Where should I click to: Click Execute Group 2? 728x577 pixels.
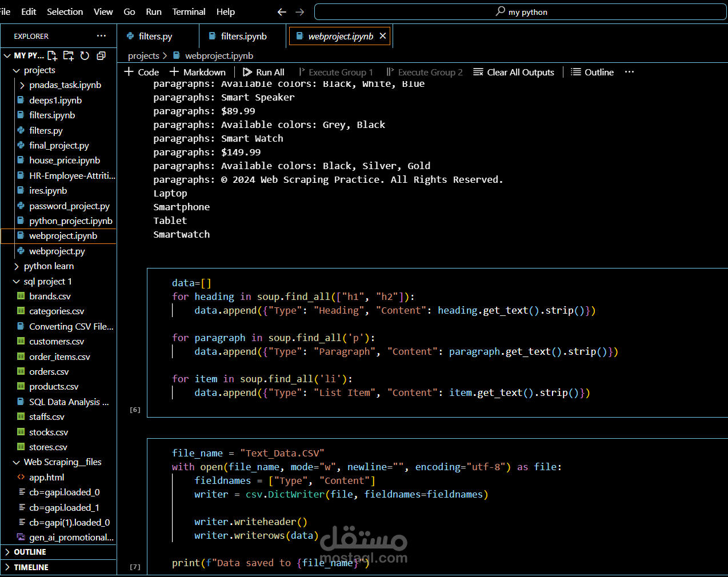point(425,72)
